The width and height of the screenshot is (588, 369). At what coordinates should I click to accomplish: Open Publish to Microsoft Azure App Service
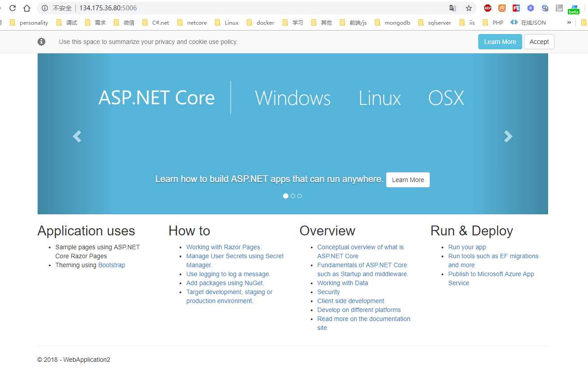tap(491, 278)
